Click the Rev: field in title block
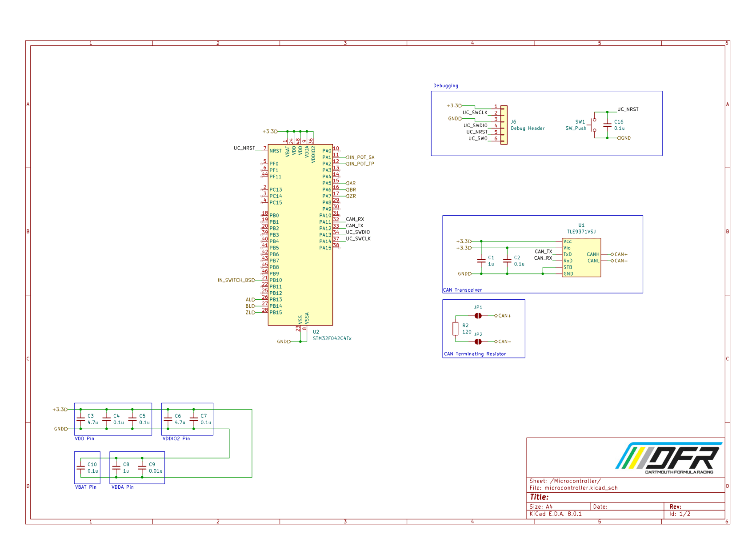Image resolution: width=756 pixels, height=559 pixels. pos(676,507)
